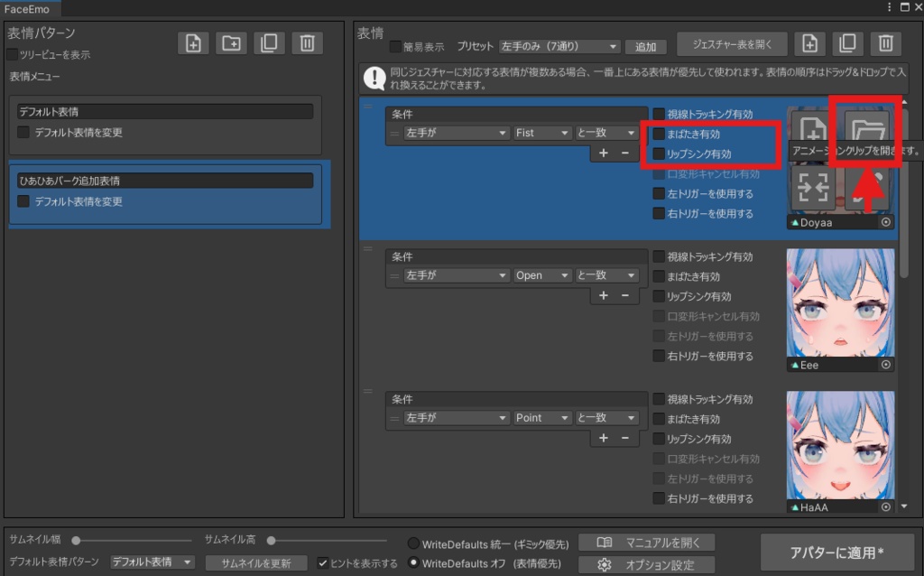Open the gesture table with ジェスチャー表を開く button
The height and width of the screenshot is (576, 924).
click(732, 43)
